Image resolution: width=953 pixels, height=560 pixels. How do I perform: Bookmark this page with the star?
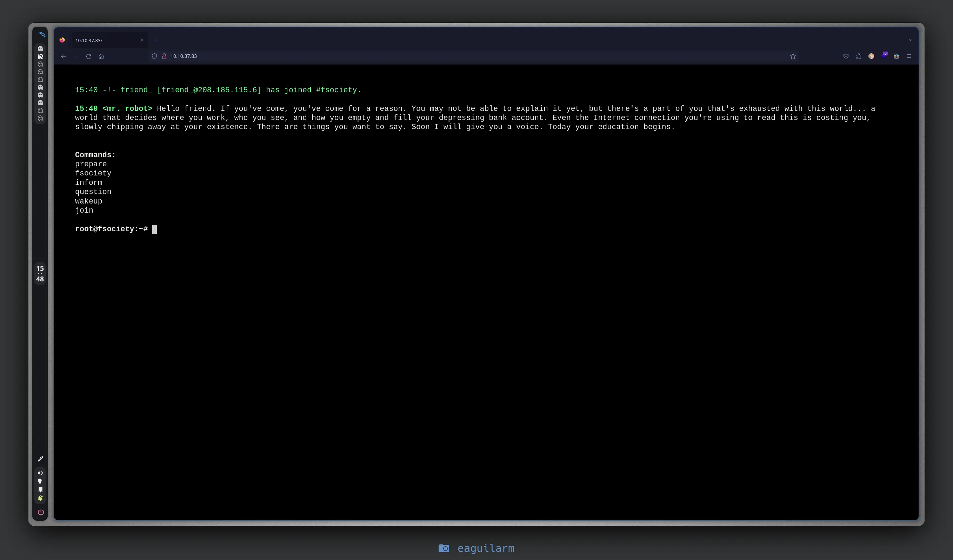point(793,56)
